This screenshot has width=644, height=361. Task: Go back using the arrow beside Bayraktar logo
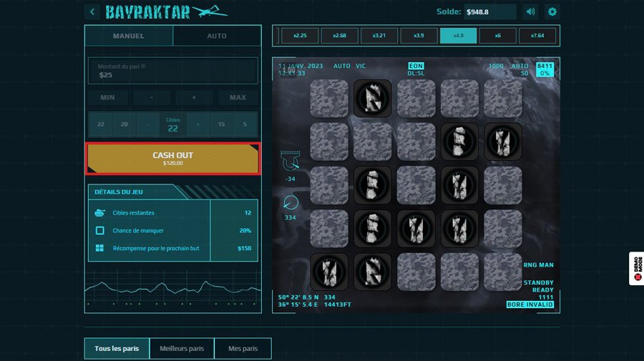(92, 12)
